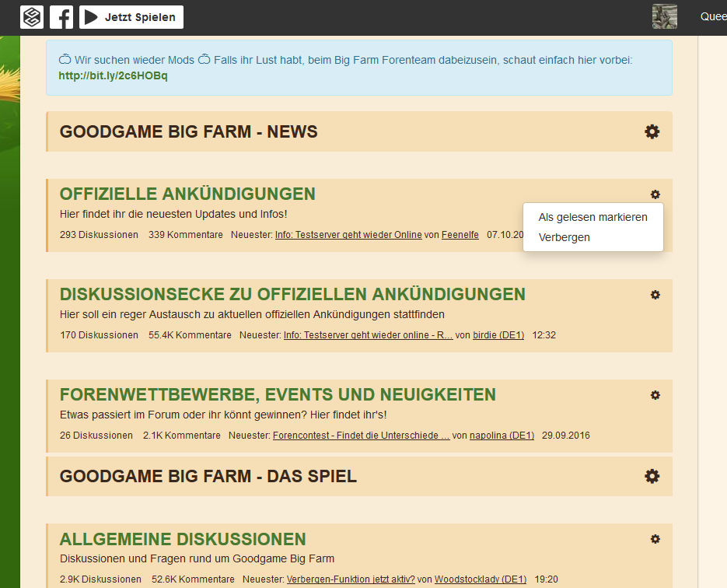Open the Facebook icon in the top bar
Viewport: 727px width, 588px height.
[61, 17]
